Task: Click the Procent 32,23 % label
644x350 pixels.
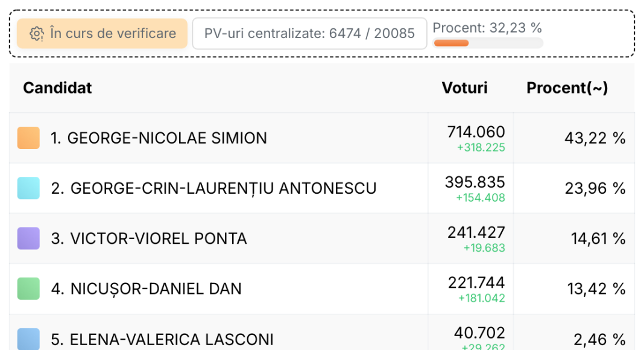Action: tap(487, 28)
